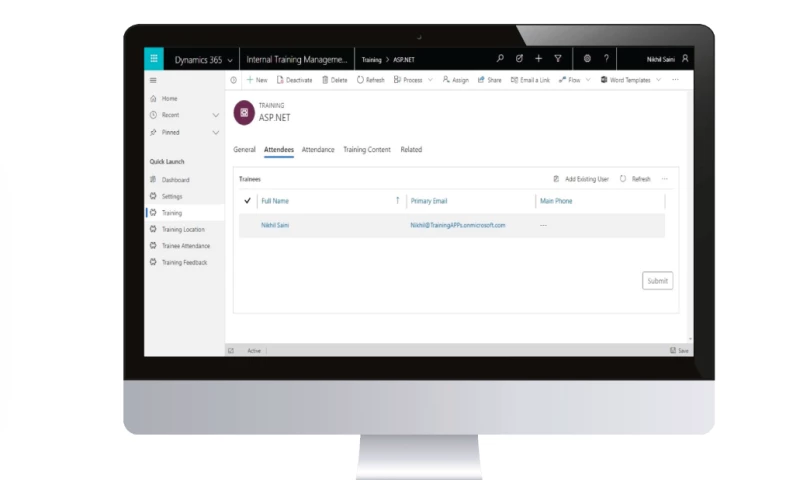This screenshot has width=800, height=480.
Task: Open the Trainees subgrid ellipsis menu
Action: coord(664,179)
